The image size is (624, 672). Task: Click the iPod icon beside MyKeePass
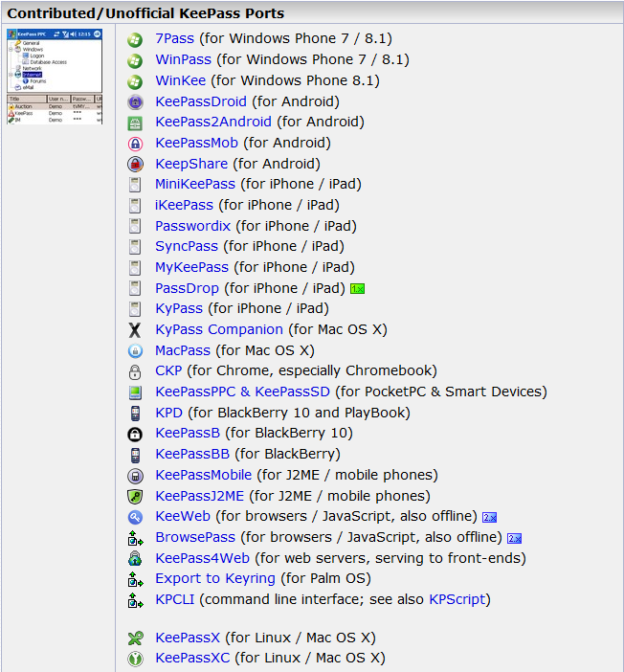135,268
